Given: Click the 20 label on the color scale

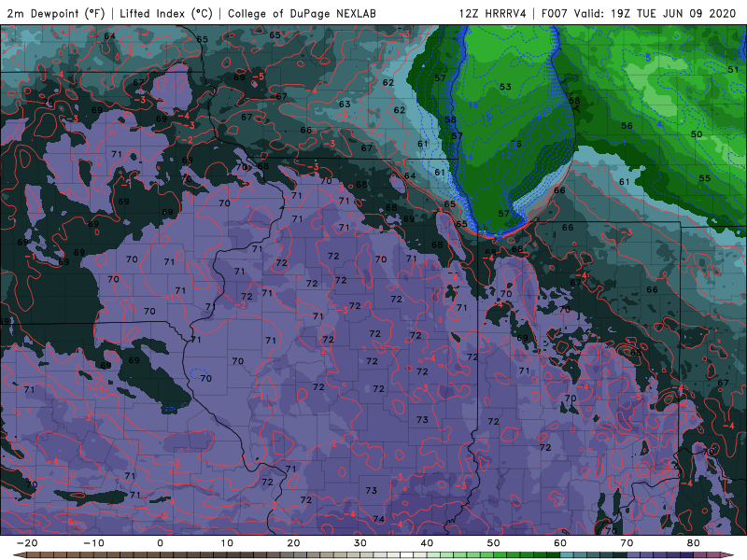Looking at the screenshot, I should click(293, 543).
